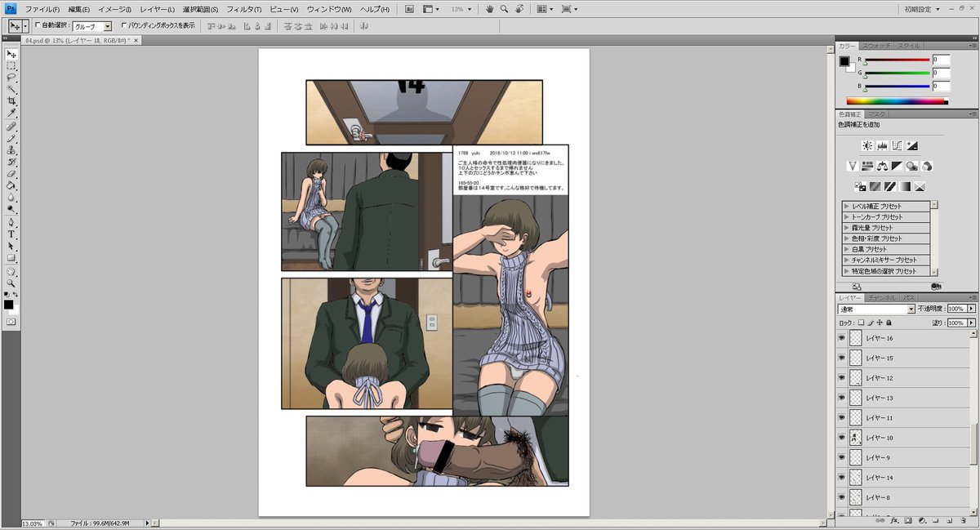Switch to the マスク tab

876,114
